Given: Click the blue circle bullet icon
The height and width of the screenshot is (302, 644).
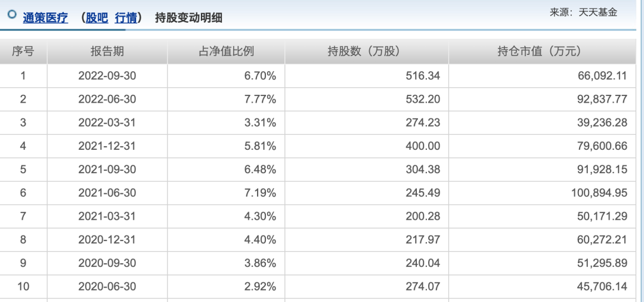Looking at the screenshot, I should 12,16.
